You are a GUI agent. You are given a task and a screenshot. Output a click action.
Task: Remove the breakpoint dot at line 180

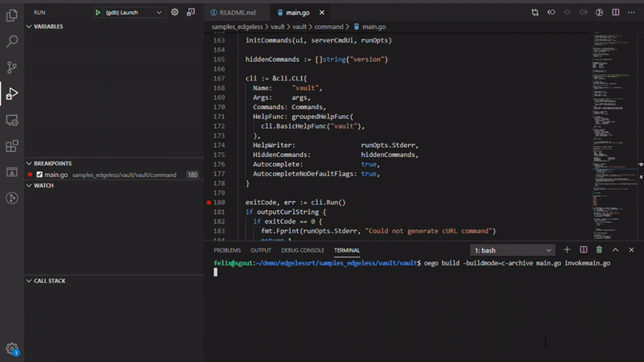click(208, 203)
